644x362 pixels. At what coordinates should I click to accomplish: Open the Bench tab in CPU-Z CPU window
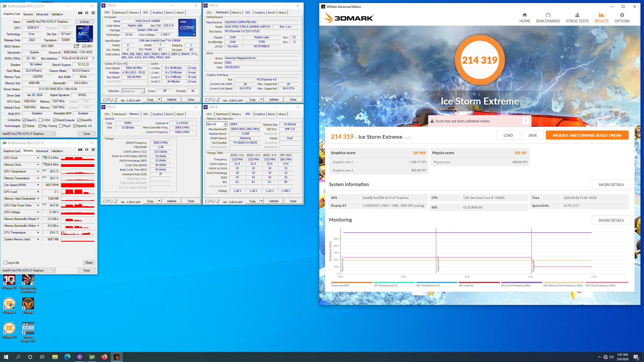pyautogui.click(x=169, y=13)
